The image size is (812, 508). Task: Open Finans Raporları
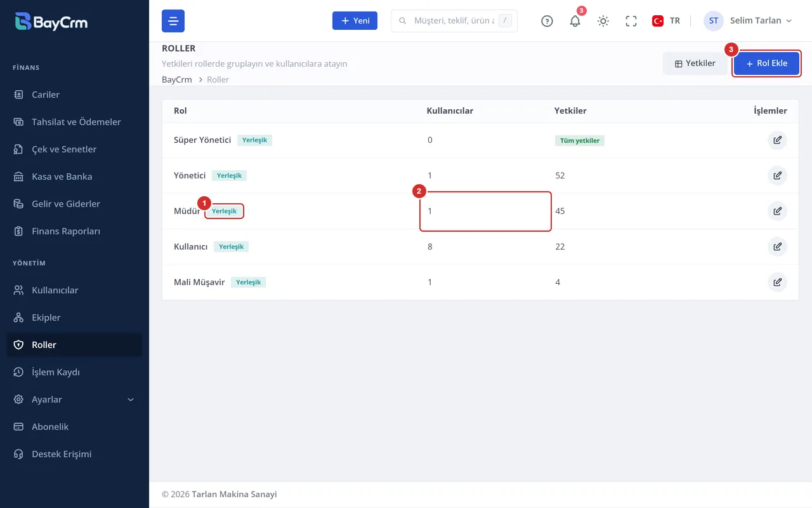(74, 231)
